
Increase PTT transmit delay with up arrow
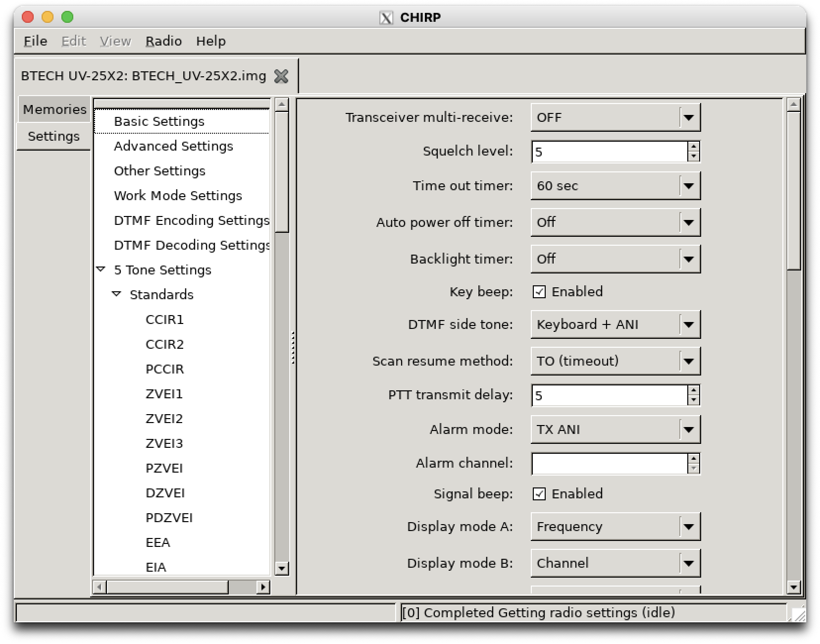pos(694,390)
